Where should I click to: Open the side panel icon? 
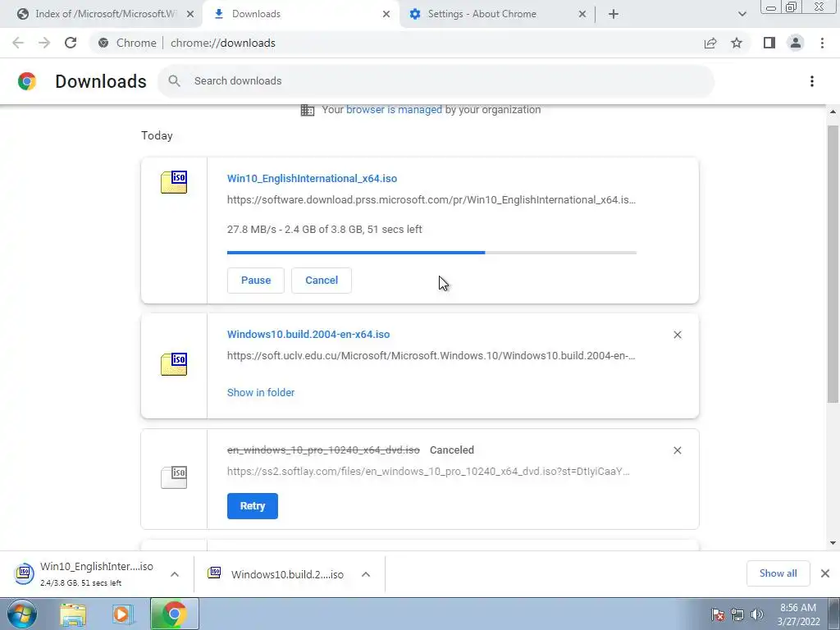pos(769,43)
